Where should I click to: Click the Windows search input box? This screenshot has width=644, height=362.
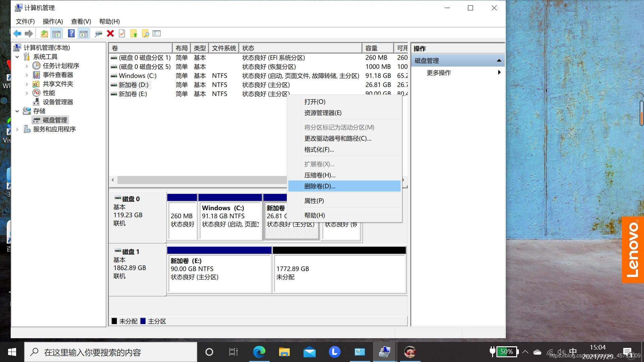(x=111, y=352)
